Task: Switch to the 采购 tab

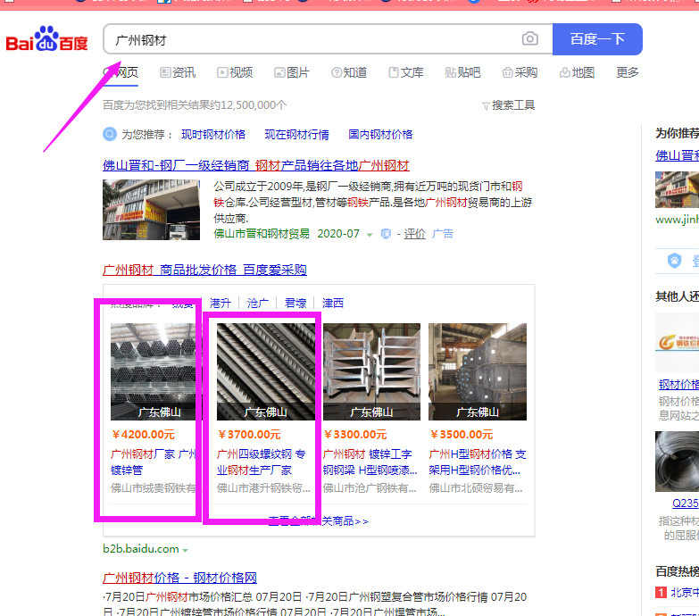Action: 520,72
